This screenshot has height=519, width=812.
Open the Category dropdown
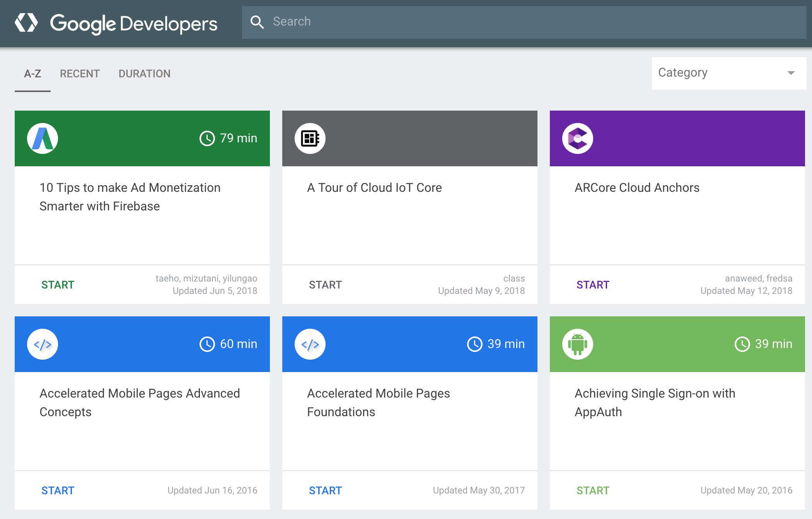pyautogui.click(x=729, y=73)
